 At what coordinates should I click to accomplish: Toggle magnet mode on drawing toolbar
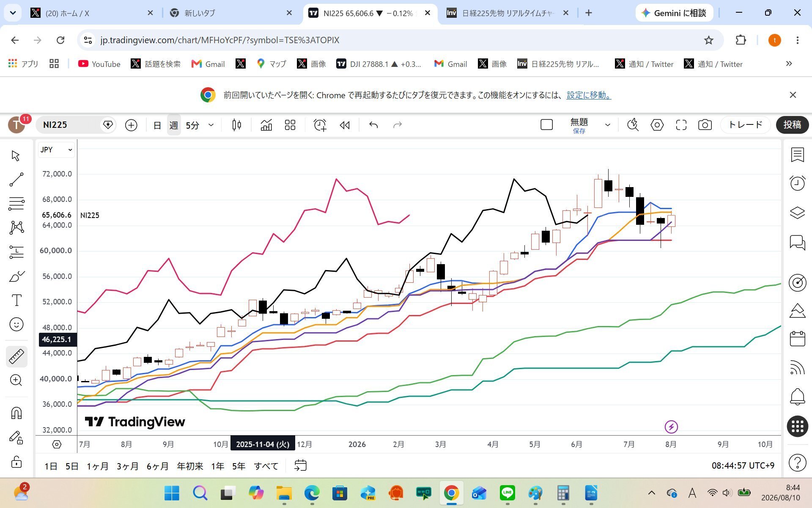coord(16,413)
